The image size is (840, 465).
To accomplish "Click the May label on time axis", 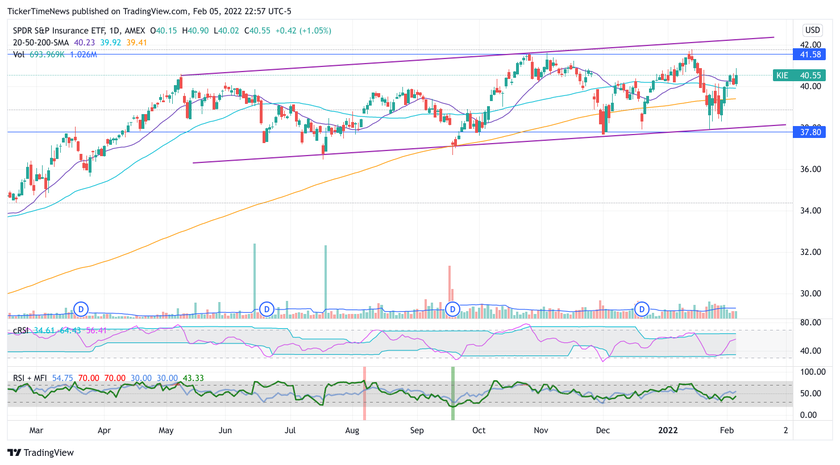I will click(166, 430).
